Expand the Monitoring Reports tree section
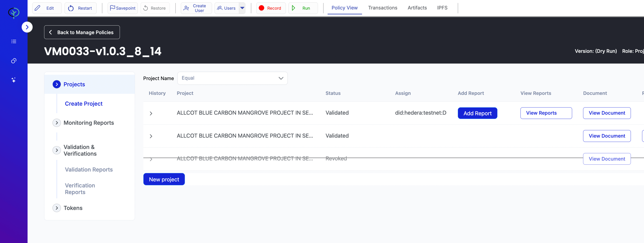 (57, 123)
